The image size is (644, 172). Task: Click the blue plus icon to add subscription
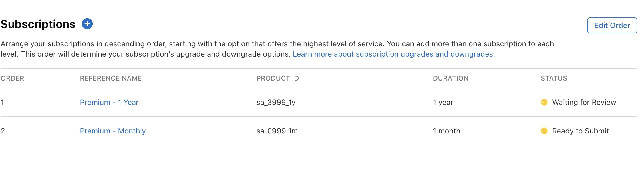click(87, 24)
